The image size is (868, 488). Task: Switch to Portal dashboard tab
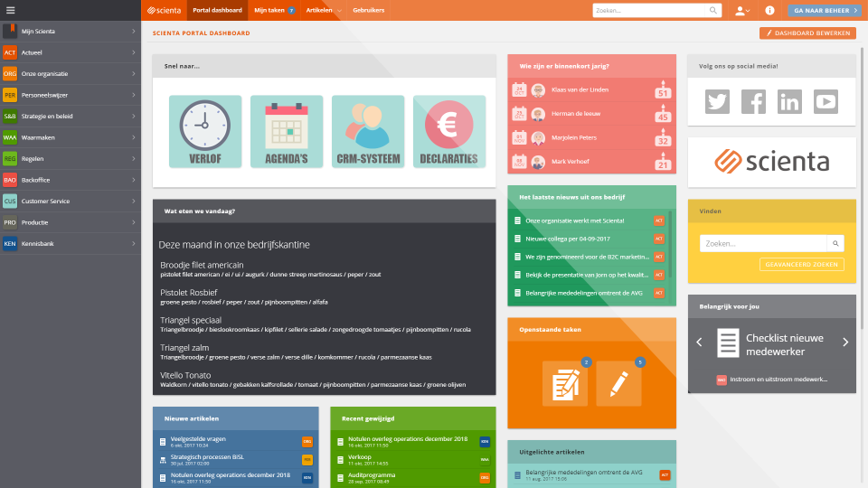[x=217, y=10]
